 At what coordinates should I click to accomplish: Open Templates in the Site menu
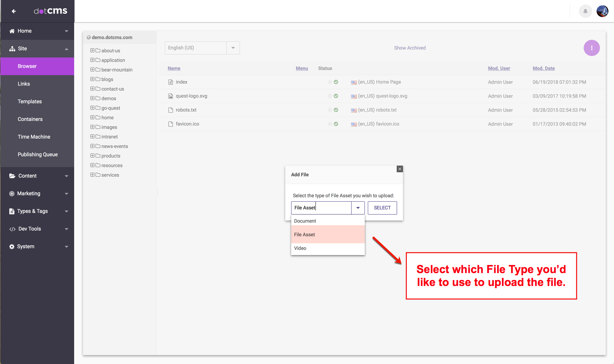pos(30,102)
